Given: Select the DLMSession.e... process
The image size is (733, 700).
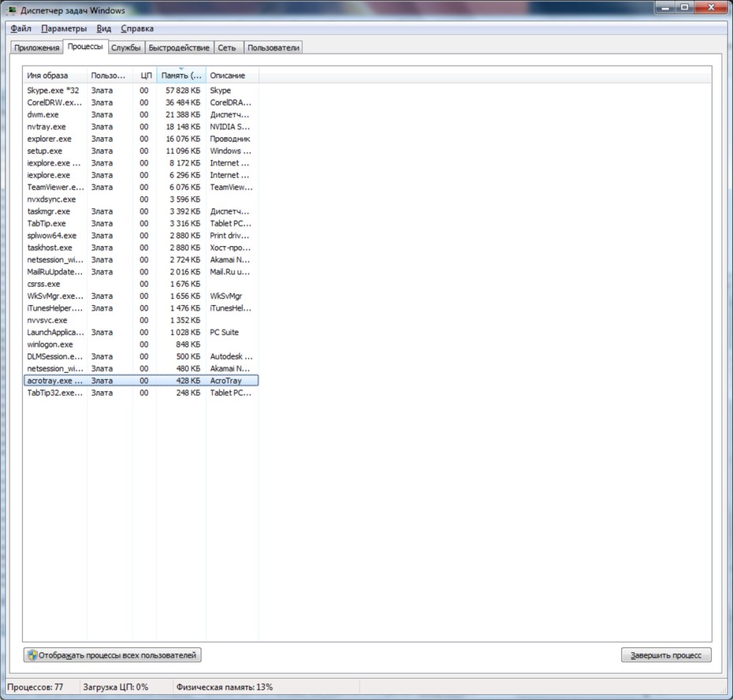Looking at the screenshot, I should click(141, 357).
